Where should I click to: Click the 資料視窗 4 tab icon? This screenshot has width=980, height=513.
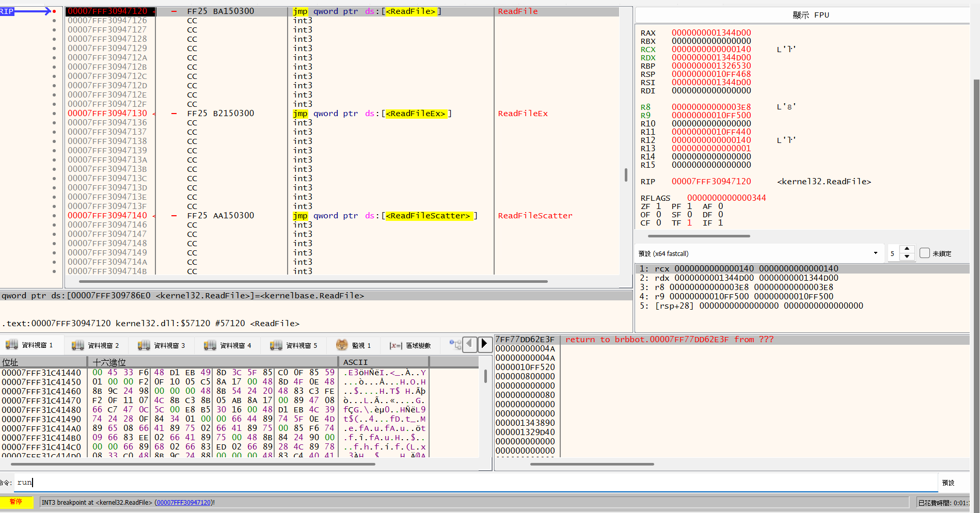[x=210, y=345]
